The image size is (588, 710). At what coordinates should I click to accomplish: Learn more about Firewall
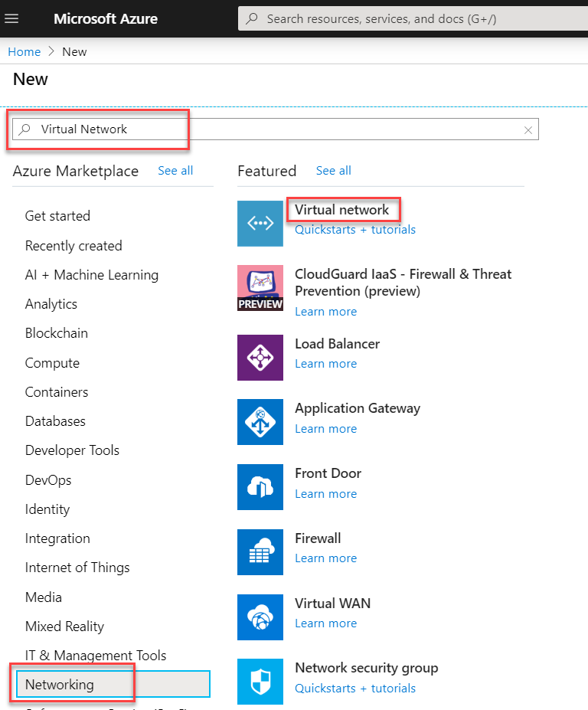(325, 558)
